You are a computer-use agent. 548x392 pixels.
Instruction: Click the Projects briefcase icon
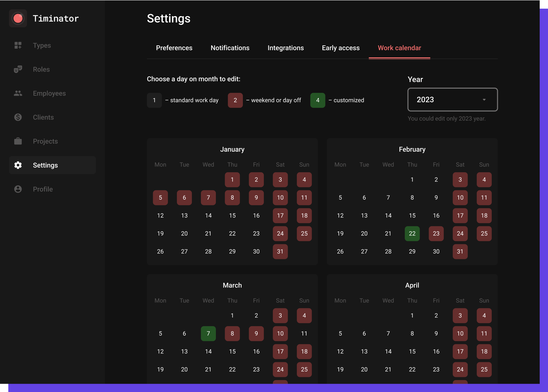(x=18, y=141)
